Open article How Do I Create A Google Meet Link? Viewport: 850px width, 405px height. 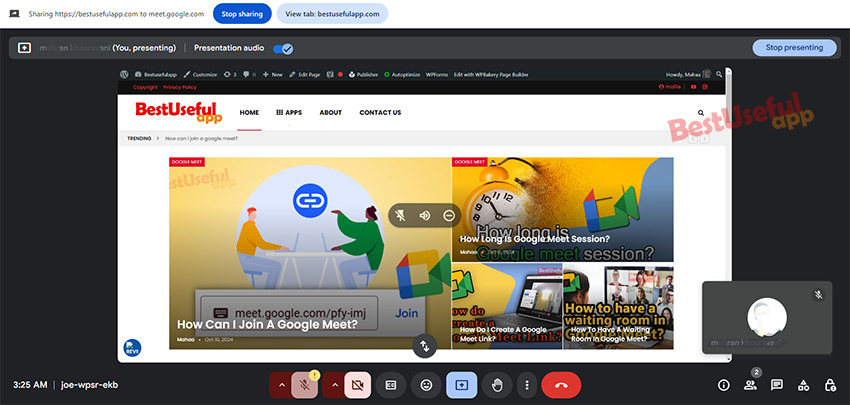503,333
